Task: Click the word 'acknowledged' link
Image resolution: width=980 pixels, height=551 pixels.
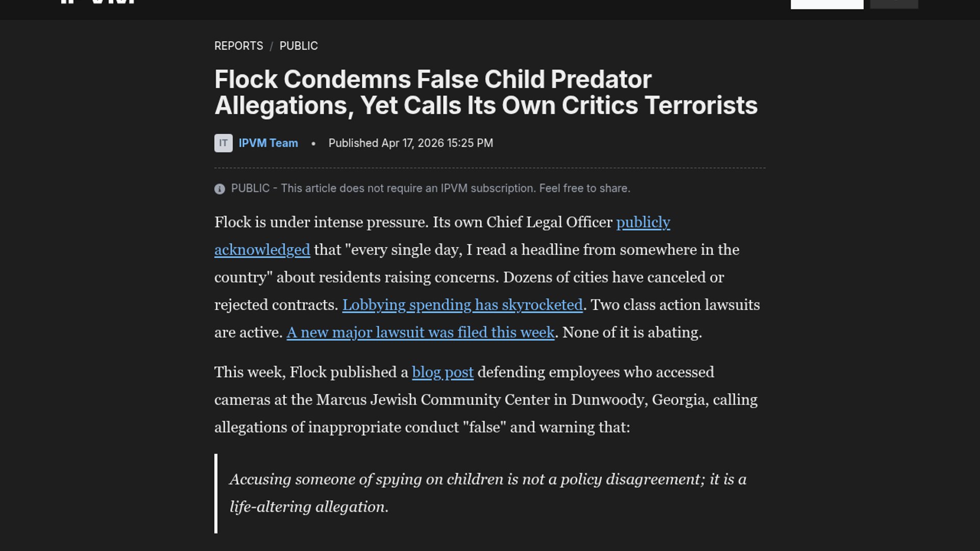Action: tap(262, 250)
